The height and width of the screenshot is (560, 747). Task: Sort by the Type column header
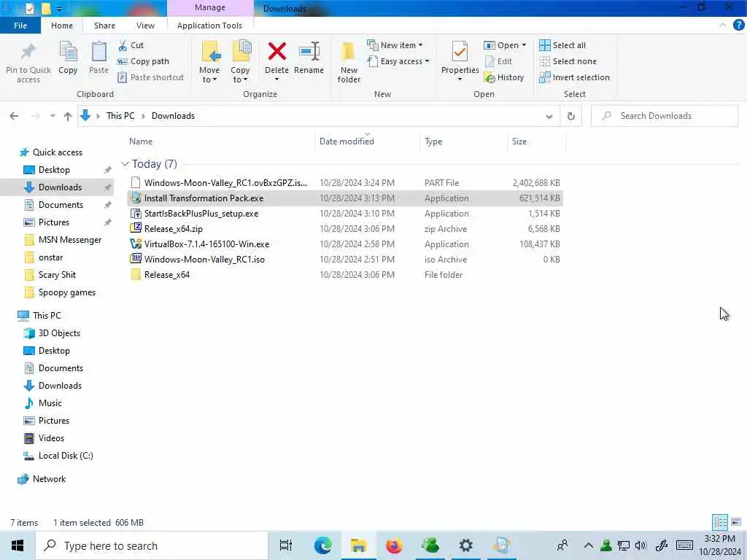click(x=463, y=141)
